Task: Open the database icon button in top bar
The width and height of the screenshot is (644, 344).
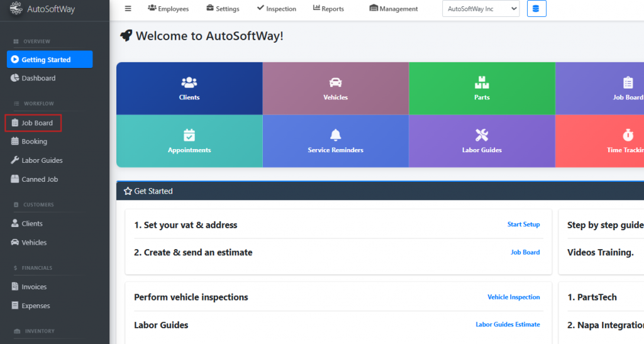Action: pos(536,9)
